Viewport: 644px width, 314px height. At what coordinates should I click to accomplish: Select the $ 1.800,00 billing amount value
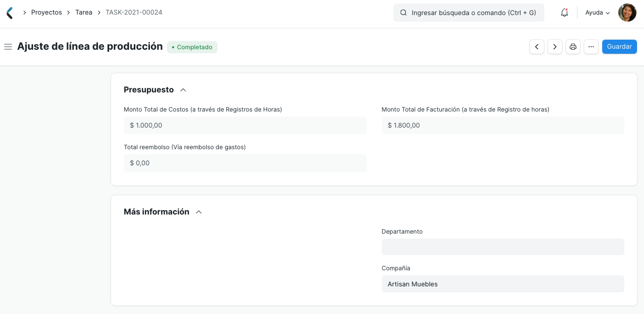coord(503,125)
